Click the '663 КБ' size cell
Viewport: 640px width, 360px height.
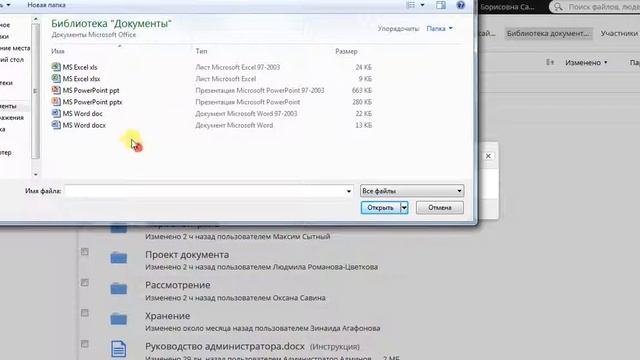(x=362, y=91)
